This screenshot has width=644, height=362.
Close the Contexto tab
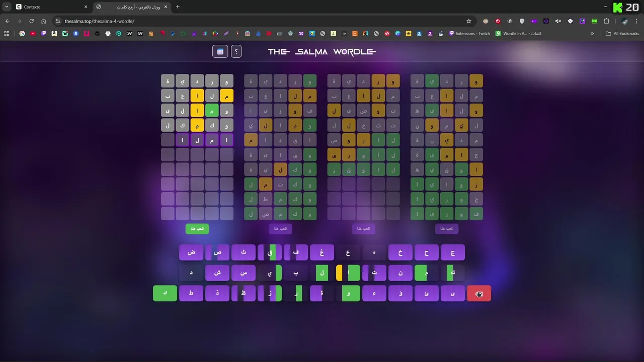pyautogui.click(x=86, y=7)
